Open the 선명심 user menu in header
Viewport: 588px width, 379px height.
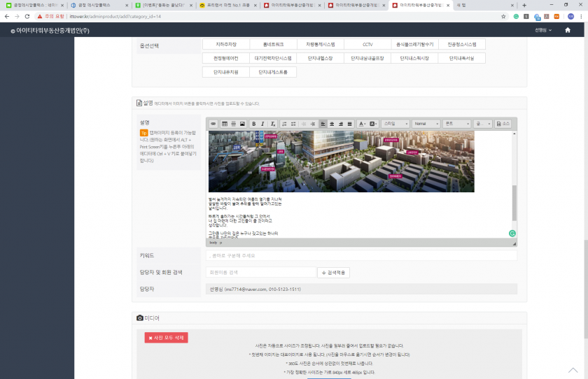pyautogui.click(x=543, y=30)
